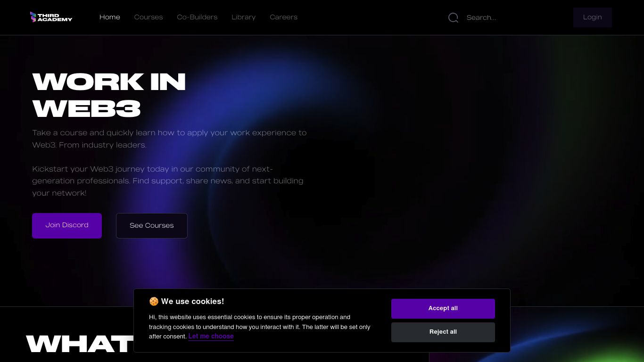The width and height of the screenshot is (644, 362).
Task: Click the Login button
Action: 593,17
